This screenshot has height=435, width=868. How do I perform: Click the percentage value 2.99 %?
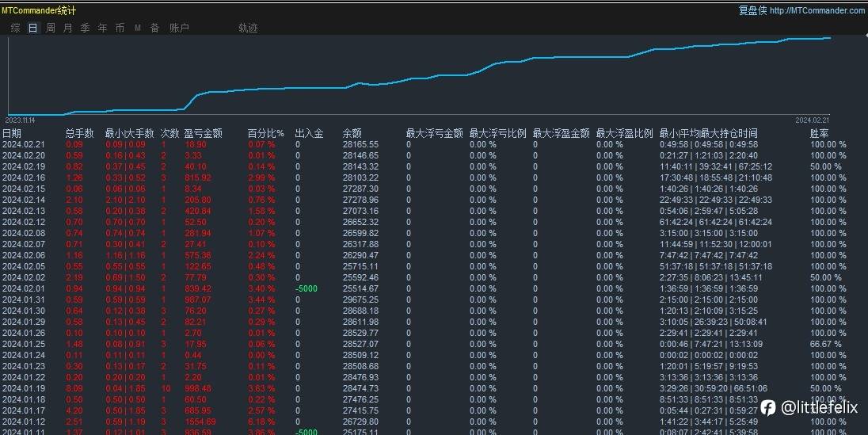pos(261,177)
